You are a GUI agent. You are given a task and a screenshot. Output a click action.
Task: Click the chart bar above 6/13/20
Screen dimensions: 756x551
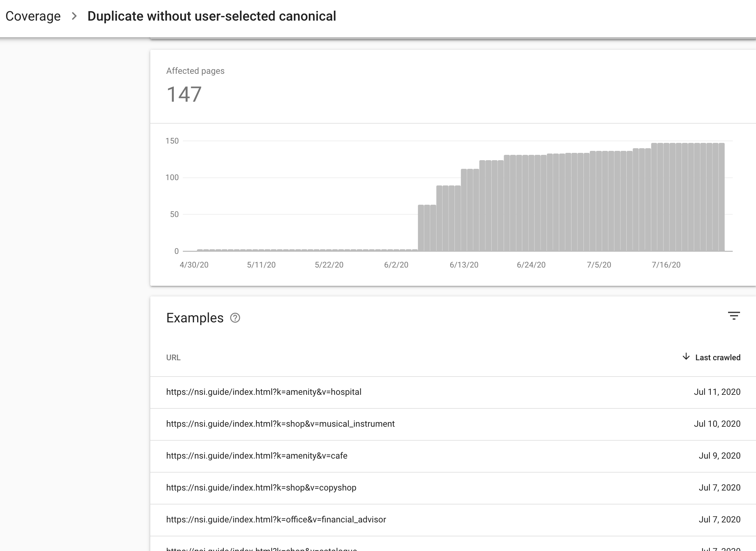[x=464, y=210]
